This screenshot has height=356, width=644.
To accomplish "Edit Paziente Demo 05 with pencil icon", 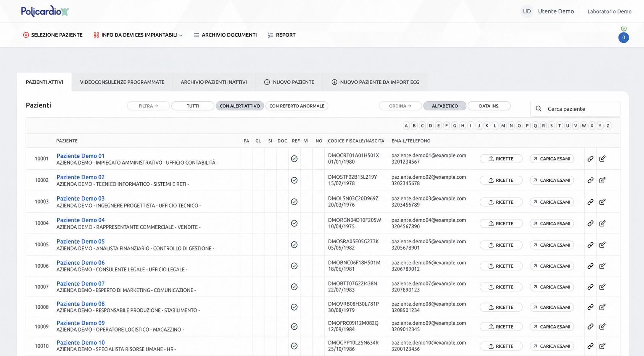I will point(602,245).
